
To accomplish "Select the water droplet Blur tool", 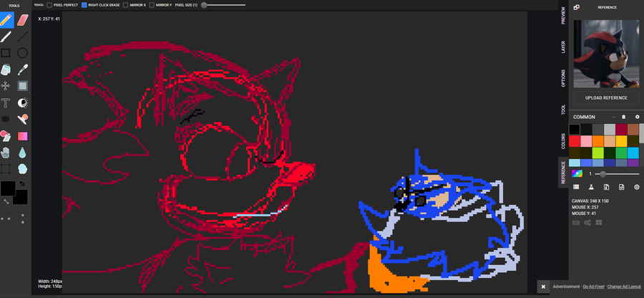I will 23,153.
